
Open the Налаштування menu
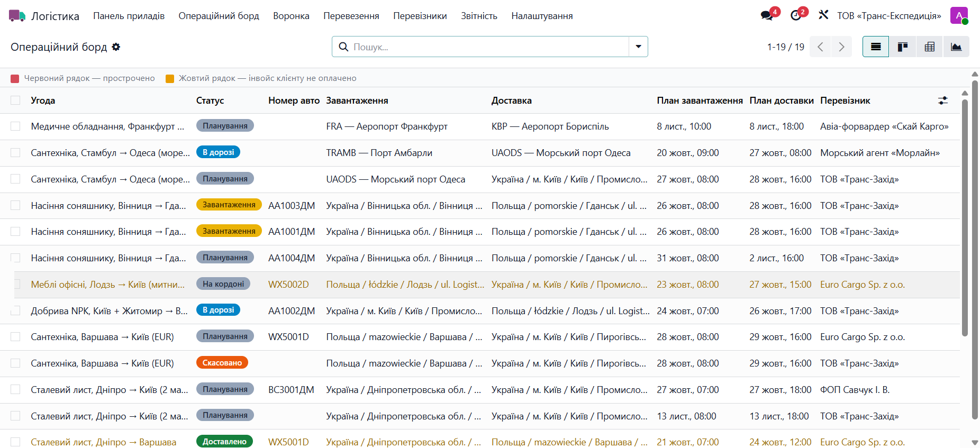[542, 16]
